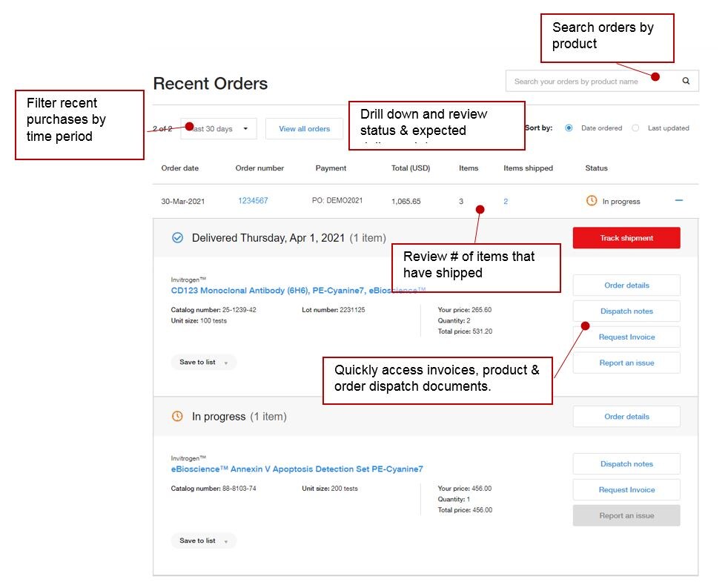Click the clock icon beside In progress (1 item)
This screenshot has width=728, height=588.
point(177,417)
